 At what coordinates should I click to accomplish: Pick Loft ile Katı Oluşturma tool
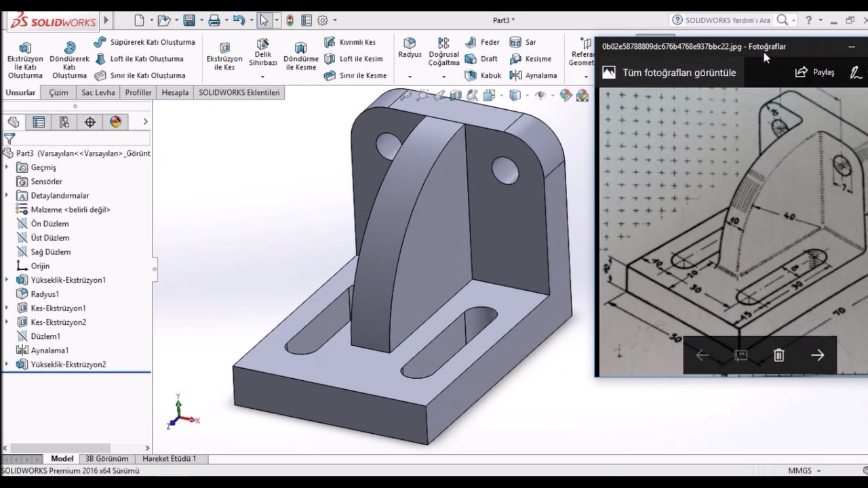pos(139,59)
